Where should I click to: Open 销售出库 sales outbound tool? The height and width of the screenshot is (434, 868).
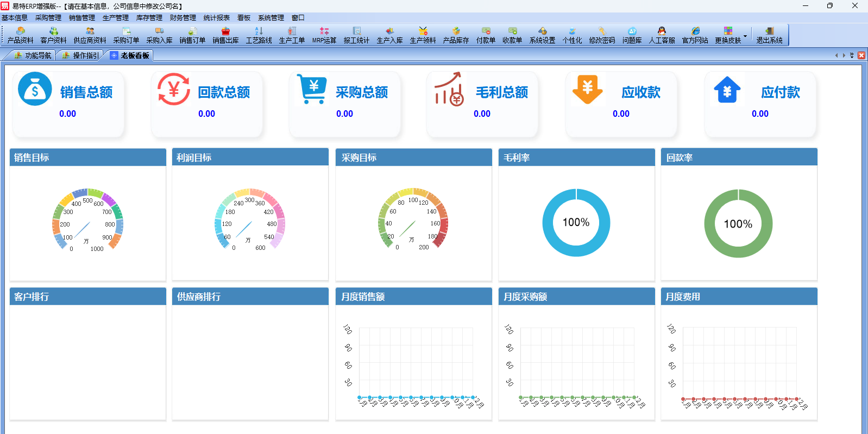point(225,35)
